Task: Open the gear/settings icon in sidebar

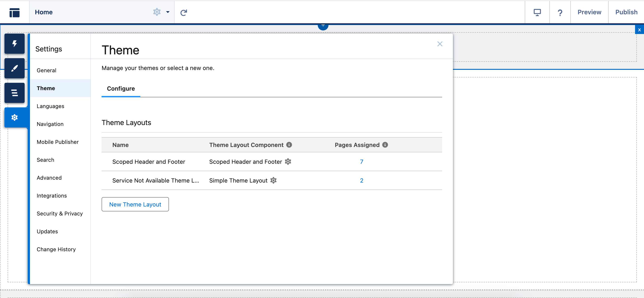Action: 14,118
